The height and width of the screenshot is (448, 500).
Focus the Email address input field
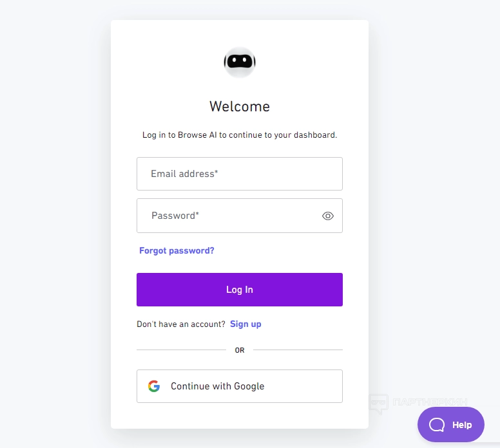[x=240, y=174]
